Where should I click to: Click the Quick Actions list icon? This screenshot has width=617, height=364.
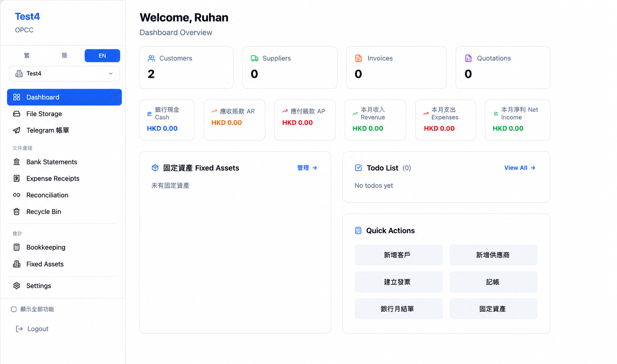[358, 231]
